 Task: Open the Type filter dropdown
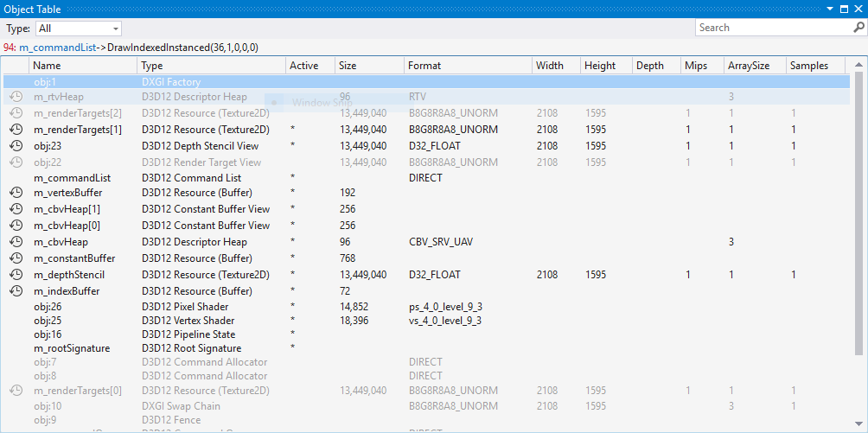[79, 29]
